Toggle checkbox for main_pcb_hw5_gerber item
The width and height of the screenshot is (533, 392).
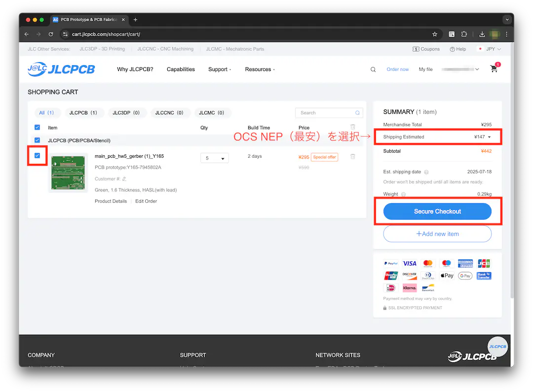click(38, 156)
